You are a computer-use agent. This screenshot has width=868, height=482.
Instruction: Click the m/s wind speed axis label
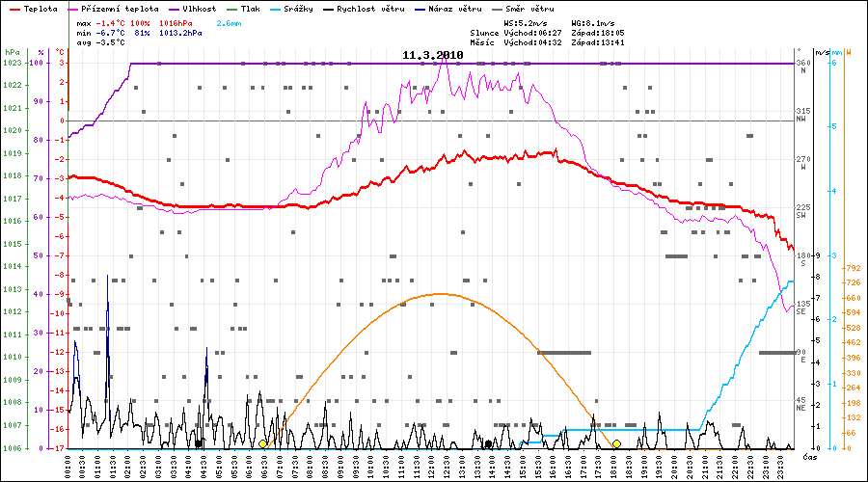coord(822,52)
